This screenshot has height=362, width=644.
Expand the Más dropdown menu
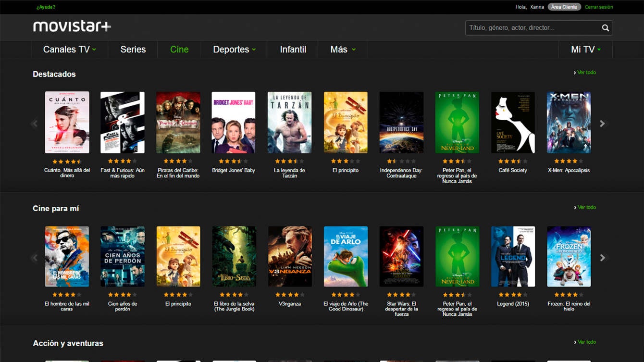tap(343, 50)
